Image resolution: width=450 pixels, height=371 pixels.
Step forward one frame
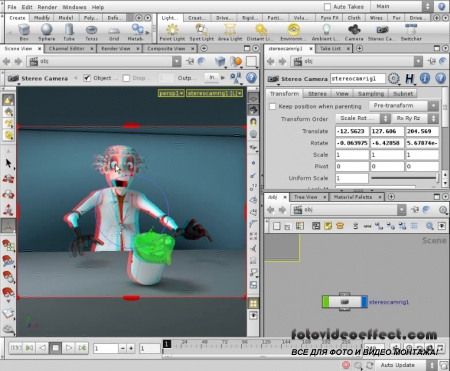[82, 348]
